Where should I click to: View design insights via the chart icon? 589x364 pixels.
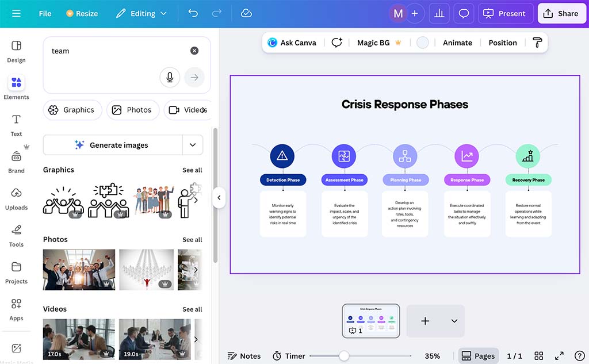pyautogui.click(x=439, y=13)
